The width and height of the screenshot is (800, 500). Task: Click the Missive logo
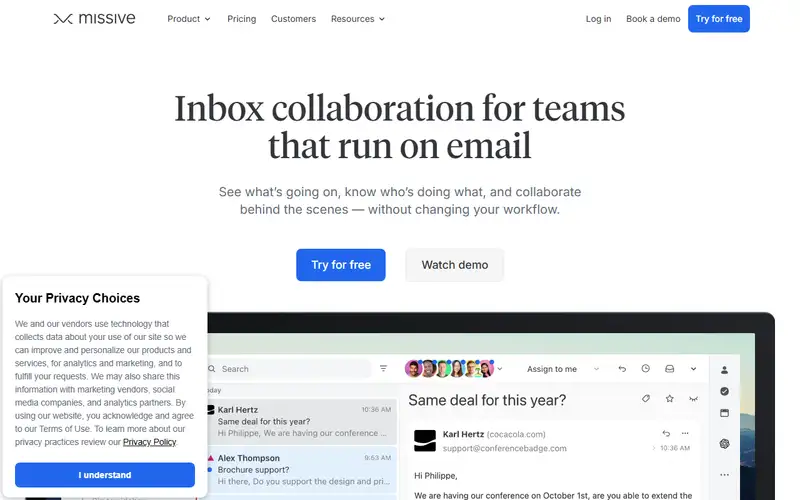tap(94, 19)
